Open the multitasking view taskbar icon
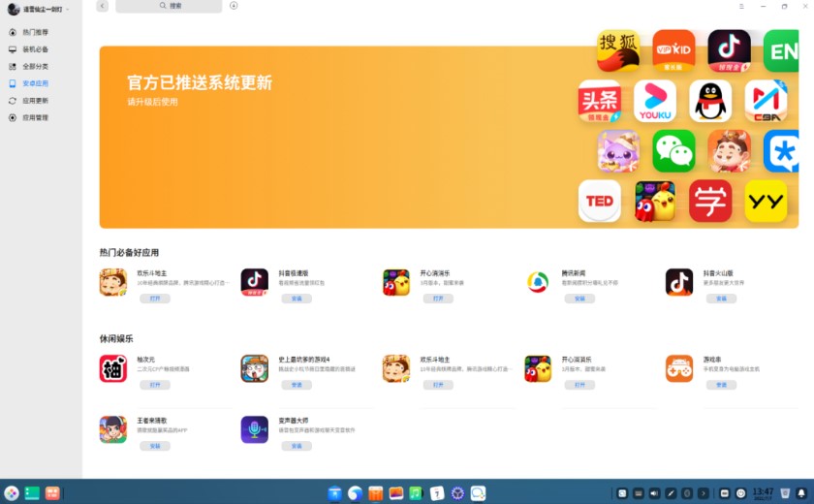The image size is (814, 504). tap(52, 492)
